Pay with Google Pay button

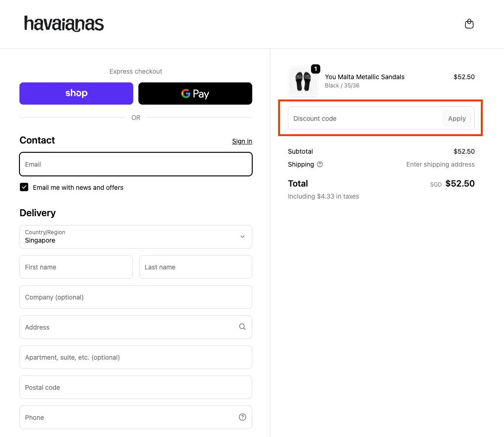click(195, 93)
